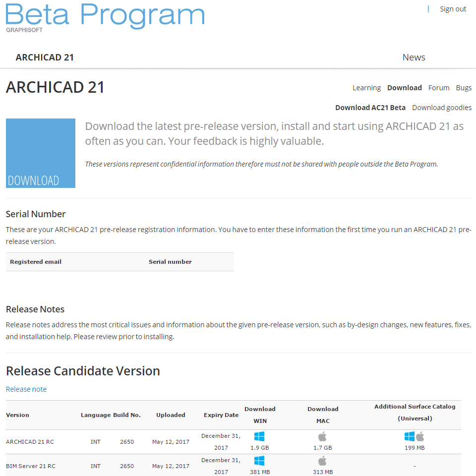Viewport: 476px width, 476px height.
Task: Switch to the Learning tab
Action: pyautogui.click(x=366, y=88)
